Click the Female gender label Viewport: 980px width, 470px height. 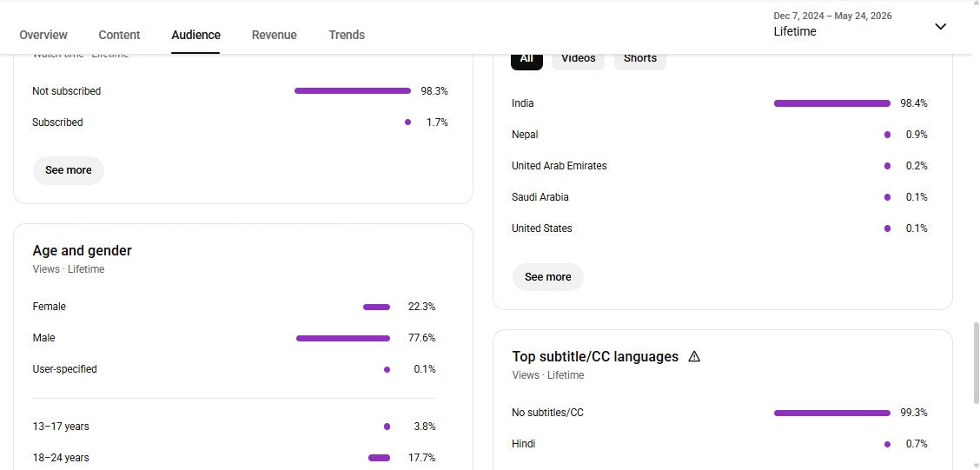49,307
